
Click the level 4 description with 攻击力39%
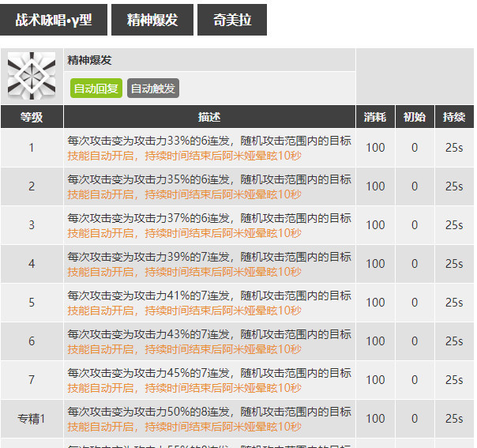click(209, 257)
